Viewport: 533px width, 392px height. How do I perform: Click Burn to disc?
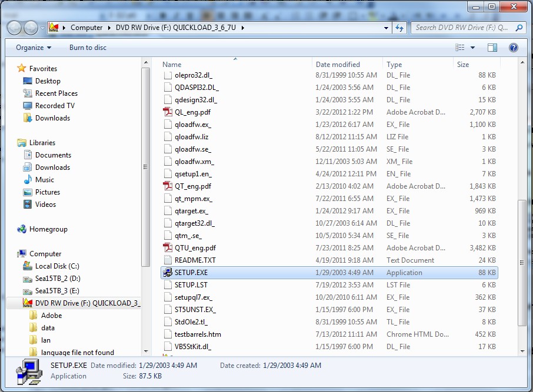pyautogui.click(x=88, y=48)
